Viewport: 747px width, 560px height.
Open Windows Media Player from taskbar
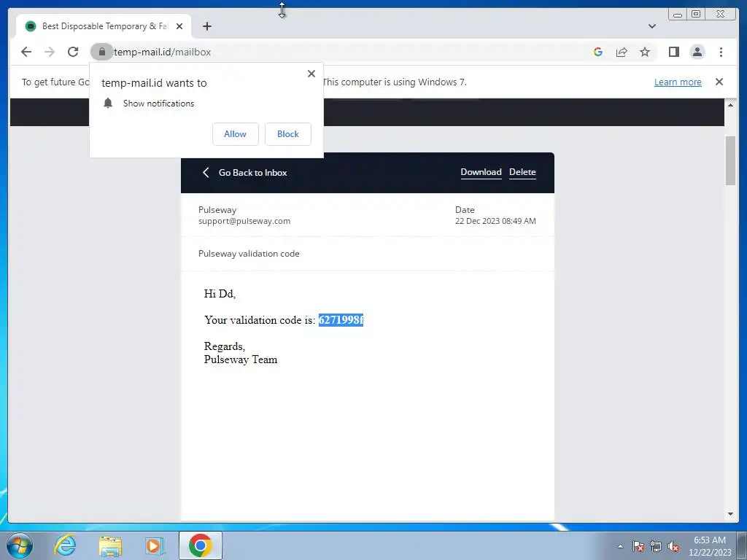tap(155, 545)
